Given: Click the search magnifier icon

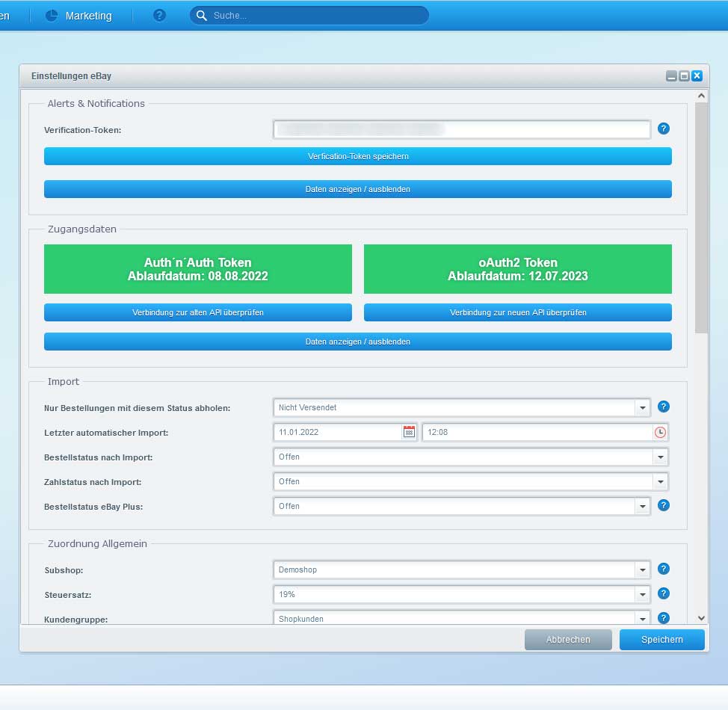Looking at the screenshot, I should 202,16.
